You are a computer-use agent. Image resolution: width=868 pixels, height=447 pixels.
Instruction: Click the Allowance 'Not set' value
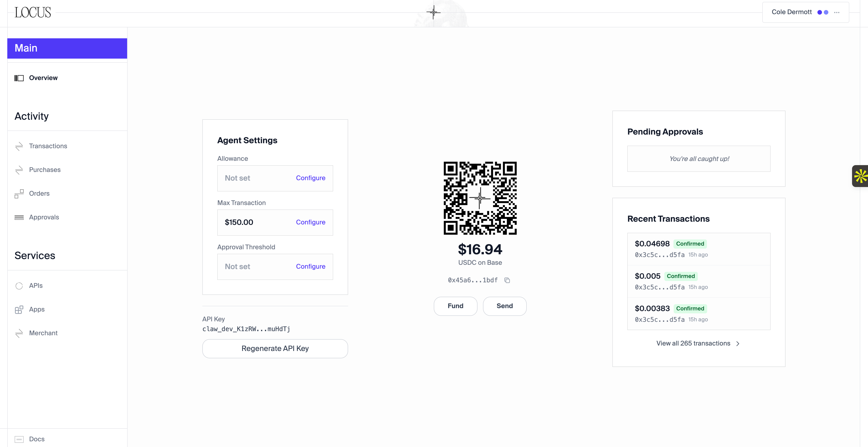click(x=238, y=178)
